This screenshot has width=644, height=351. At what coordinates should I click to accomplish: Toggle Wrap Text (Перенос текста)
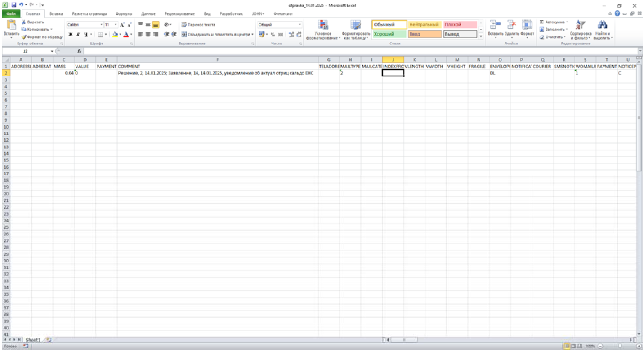(198, 25)
